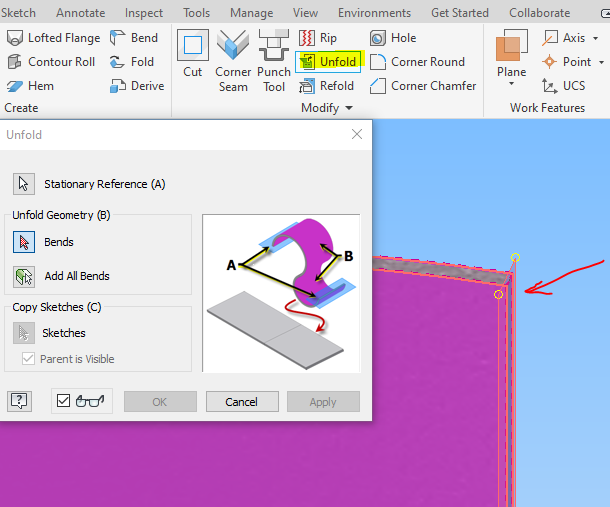
Task: Click the UCS tool
Action: click(x=563, y=86)
